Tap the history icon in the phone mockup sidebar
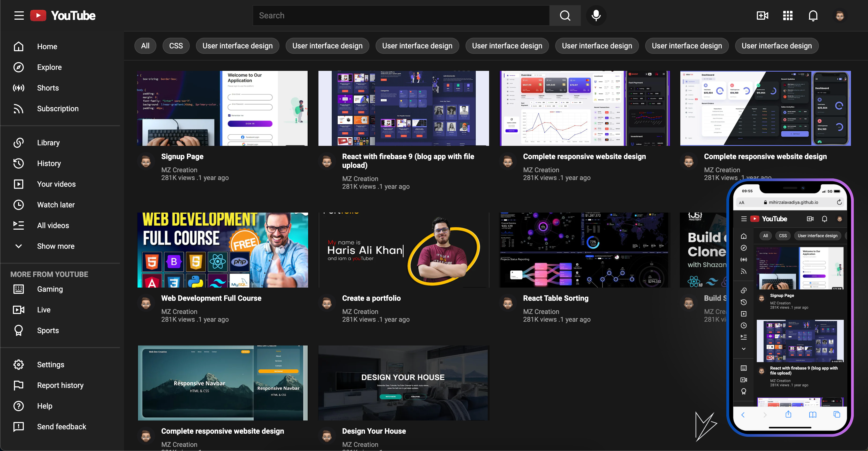This screenshot has width=868, height=451. pyautogui.click(x=744, y=302)
